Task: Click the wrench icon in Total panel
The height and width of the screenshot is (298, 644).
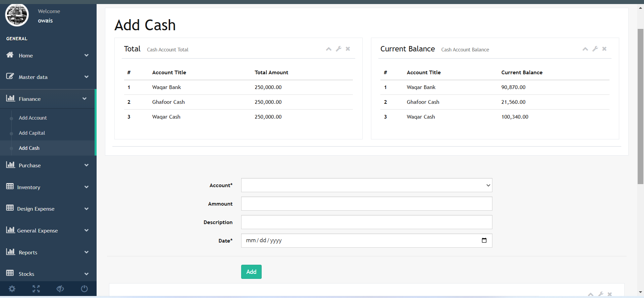Action: (x=338, y=49)
